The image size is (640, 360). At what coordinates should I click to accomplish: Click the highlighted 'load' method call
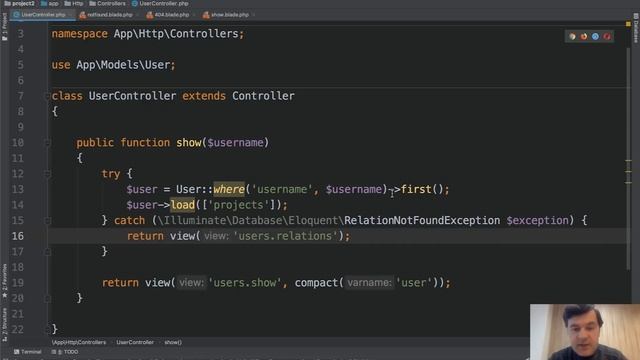[182, 205]
